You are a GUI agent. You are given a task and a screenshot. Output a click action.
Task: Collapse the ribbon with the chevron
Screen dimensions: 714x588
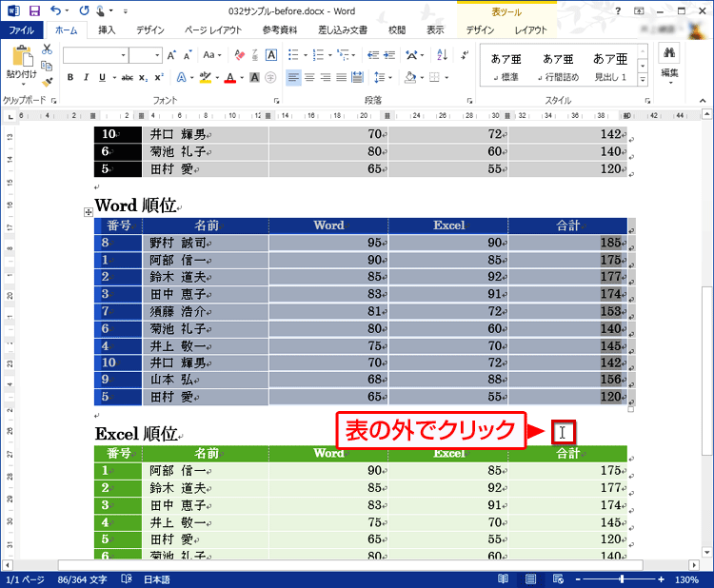[x=703, y=101]
